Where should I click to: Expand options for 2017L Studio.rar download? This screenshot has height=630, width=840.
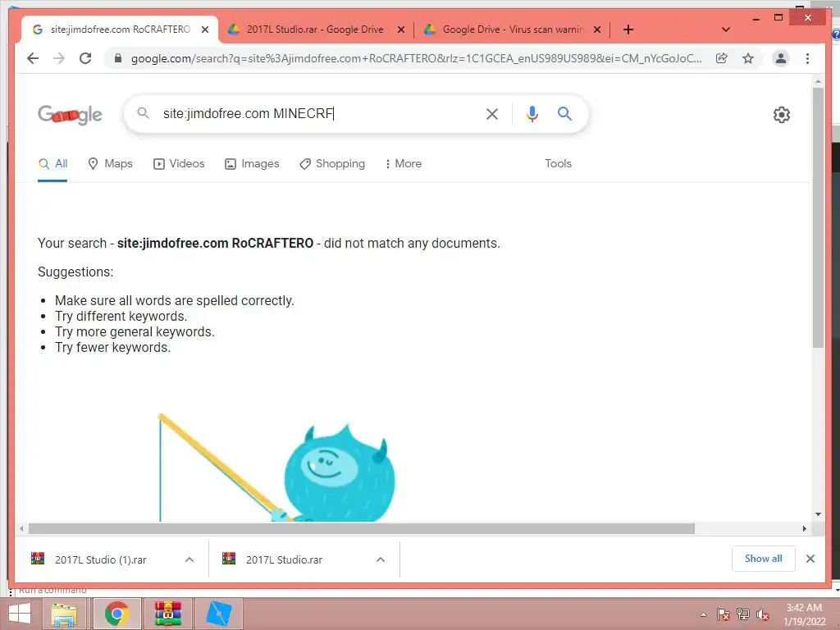click(381, 559)
